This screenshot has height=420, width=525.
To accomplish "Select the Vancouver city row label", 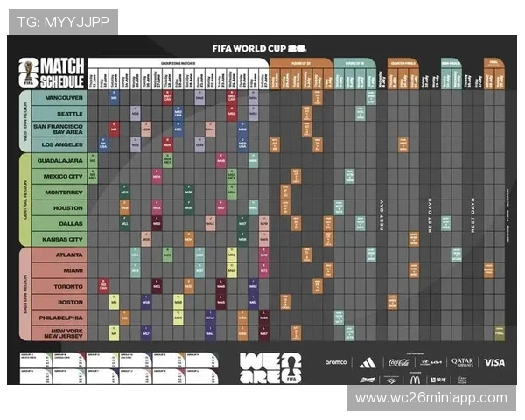I will (x=64, y=97).
